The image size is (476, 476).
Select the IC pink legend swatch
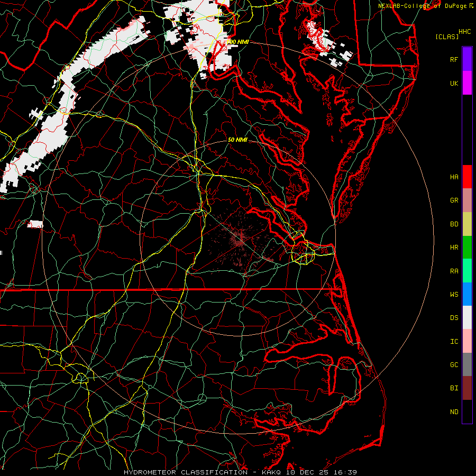467,341
